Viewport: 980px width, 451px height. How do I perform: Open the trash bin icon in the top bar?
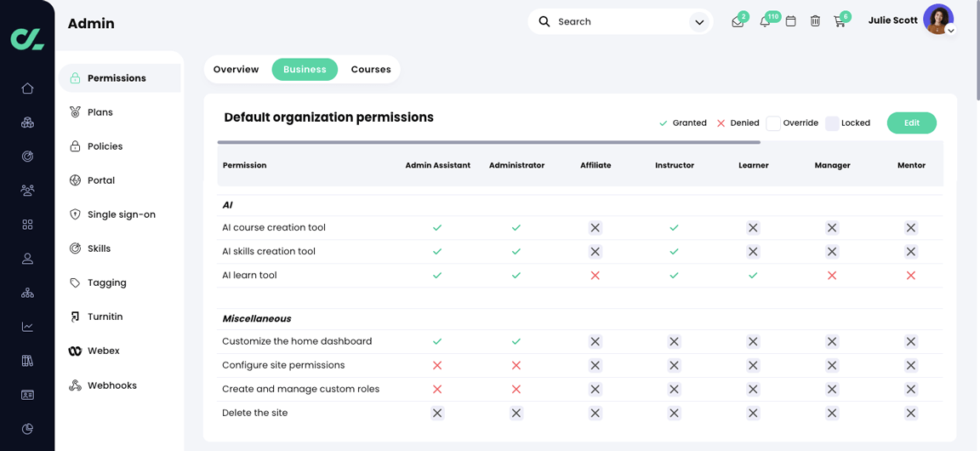coord(815,22)
